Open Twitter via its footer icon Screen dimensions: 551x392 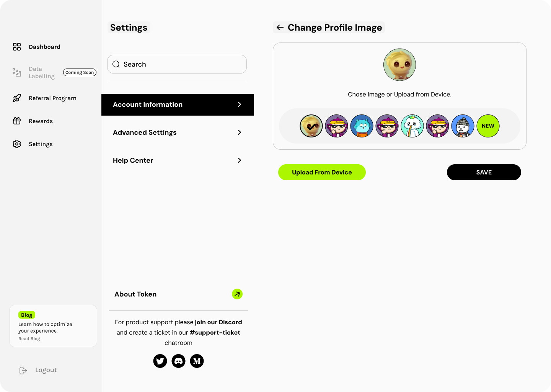point(160,361)
